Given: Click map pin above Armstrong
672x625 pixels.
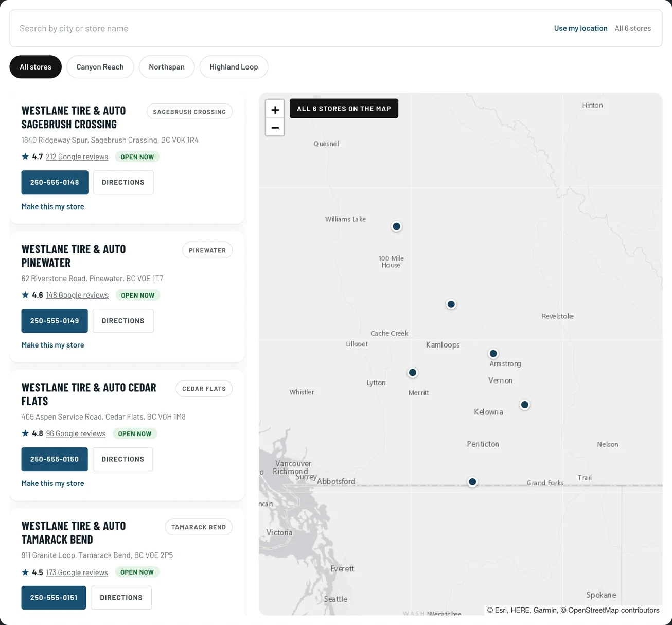Looking at the screenshot, I should pos(493,353).
